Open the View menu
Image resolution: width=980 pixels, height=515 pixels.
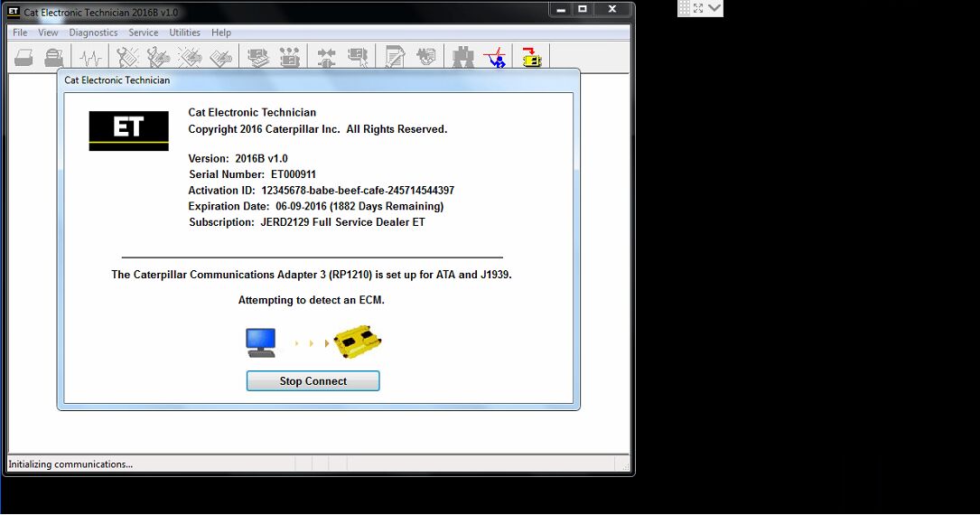tap(48, 33)
